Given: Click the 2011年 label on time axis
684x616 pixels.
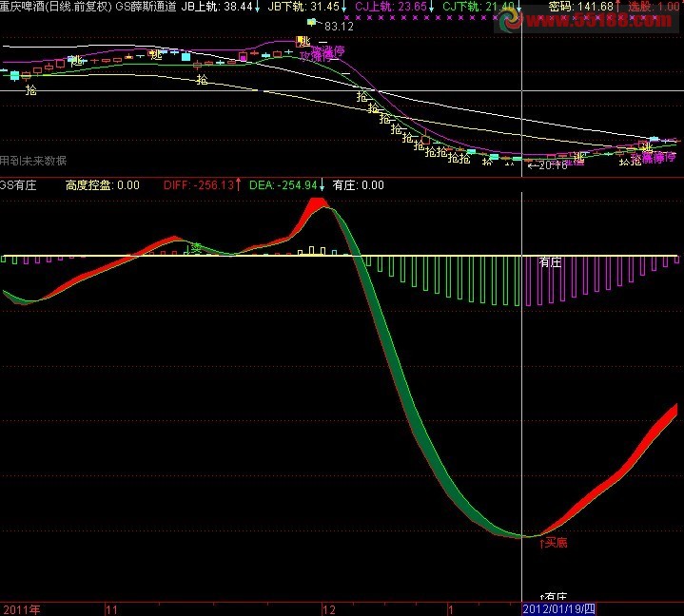Looking at the screenshot, I should [x=21, y=609].
